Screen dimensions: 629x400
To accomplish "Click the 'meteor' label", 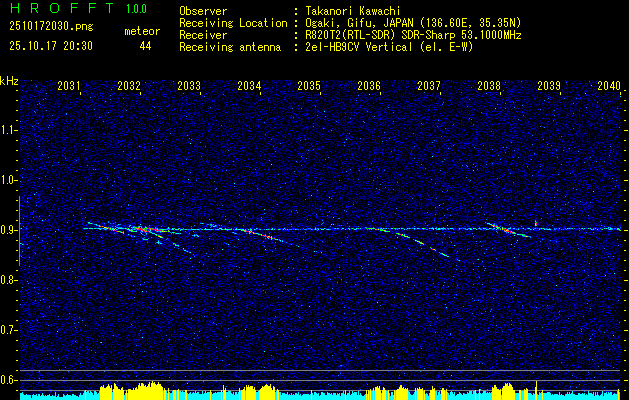I will 142,31.
